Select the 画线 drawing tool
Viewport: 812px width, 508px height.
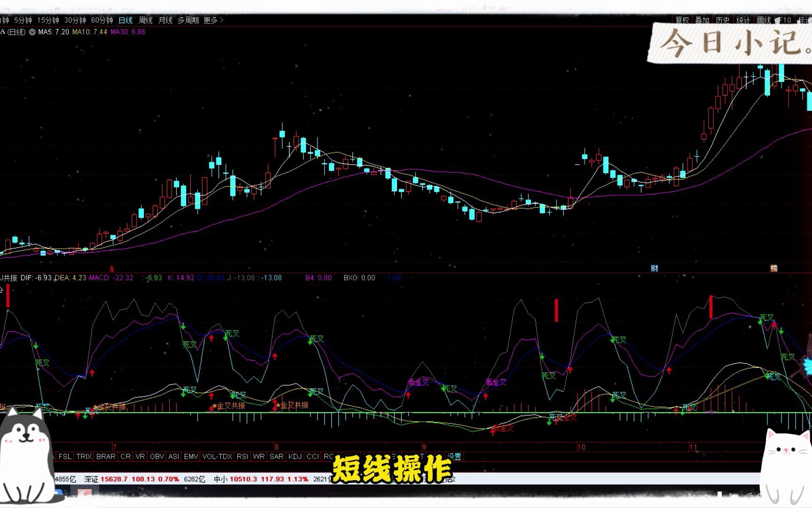(x=764, y=21)
